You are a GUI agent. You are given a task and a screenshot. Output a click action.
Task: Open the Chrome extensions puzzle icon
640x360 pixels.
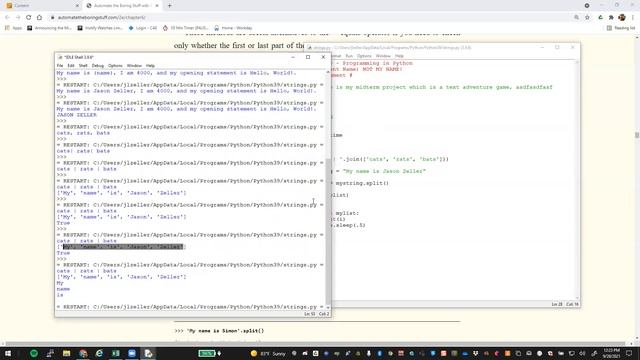(611, 18)
